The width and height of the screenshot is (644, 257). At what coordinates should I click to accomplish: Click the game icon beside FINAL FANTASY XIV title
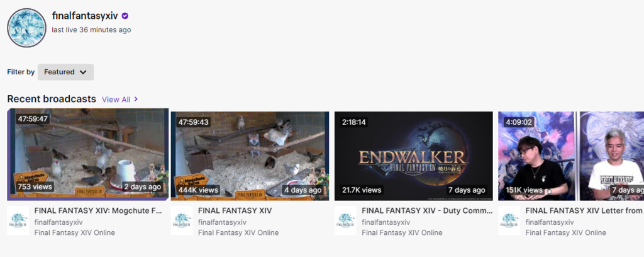182,221
